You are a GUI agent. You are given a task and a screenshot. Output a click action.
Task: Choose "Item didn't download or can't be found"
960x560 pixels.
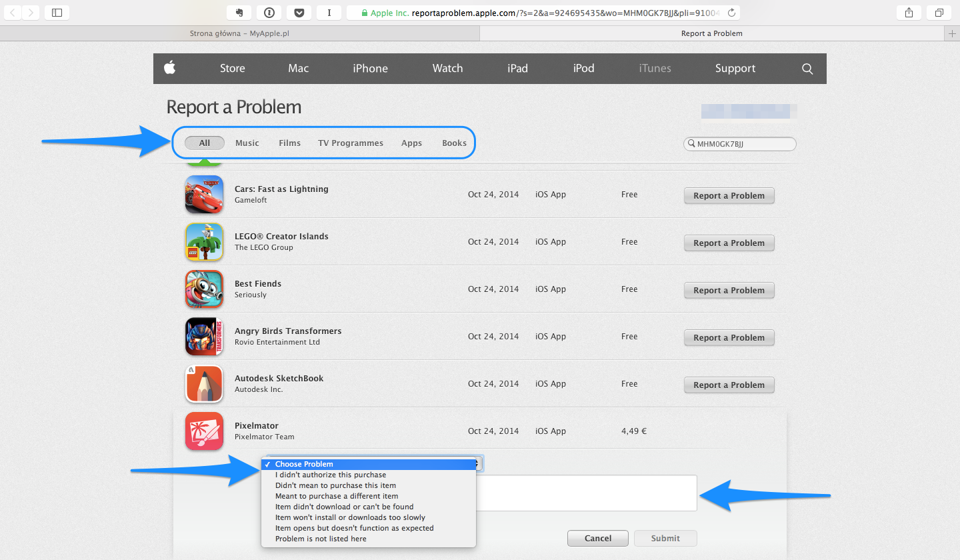pos(369,507)
